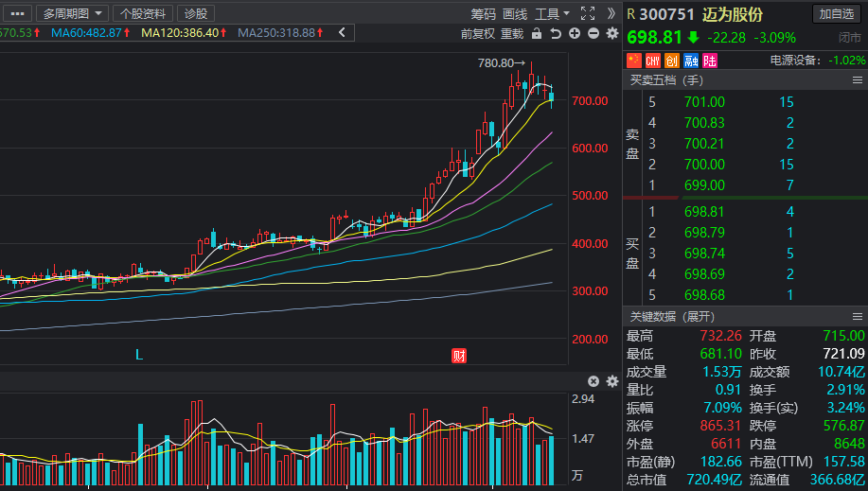
Task: Zoom in chart with the plus icon
Action: pos(575,34)
